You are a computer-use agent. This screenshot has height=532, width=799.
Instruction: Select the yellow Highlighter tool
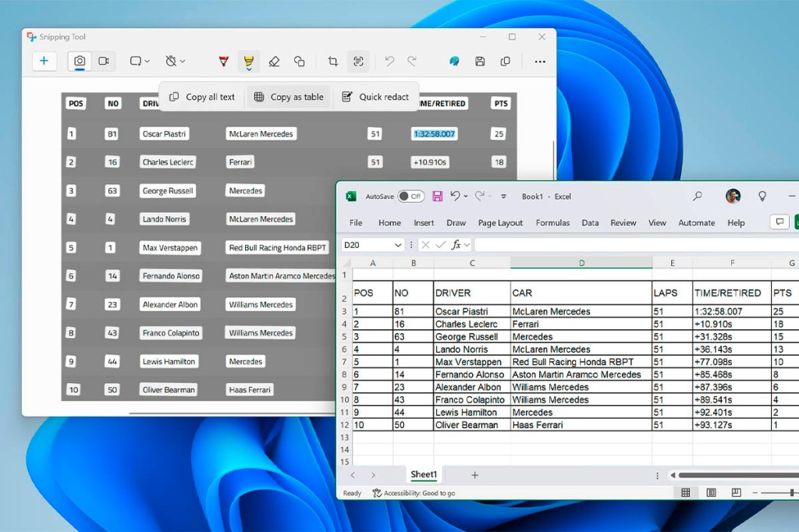tap(249, 62)
